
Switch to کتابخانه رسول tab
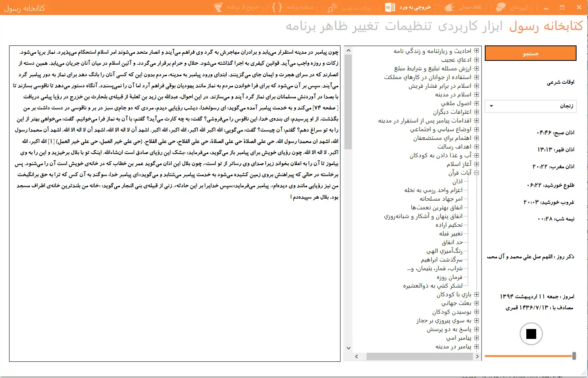(546, 26)
